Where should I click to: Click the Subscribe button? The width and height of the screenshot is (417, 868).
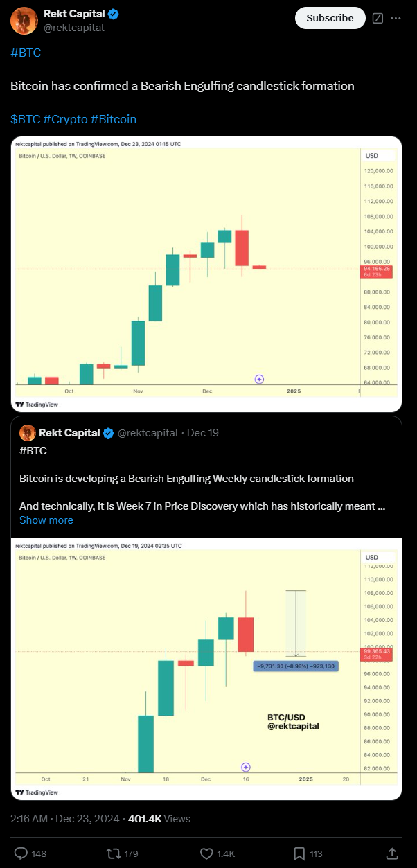point(330,18)
